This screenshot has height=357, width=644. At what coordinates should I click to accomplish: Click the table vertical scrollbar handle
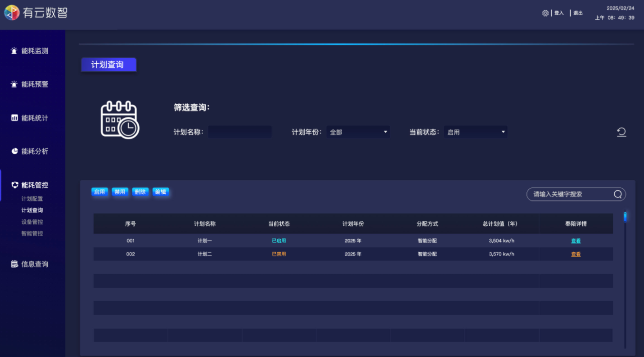[x=625, y=217]
